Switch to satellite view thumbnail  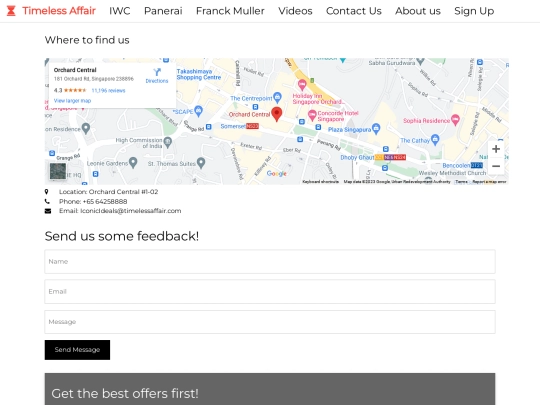click(x=58, y=171)
